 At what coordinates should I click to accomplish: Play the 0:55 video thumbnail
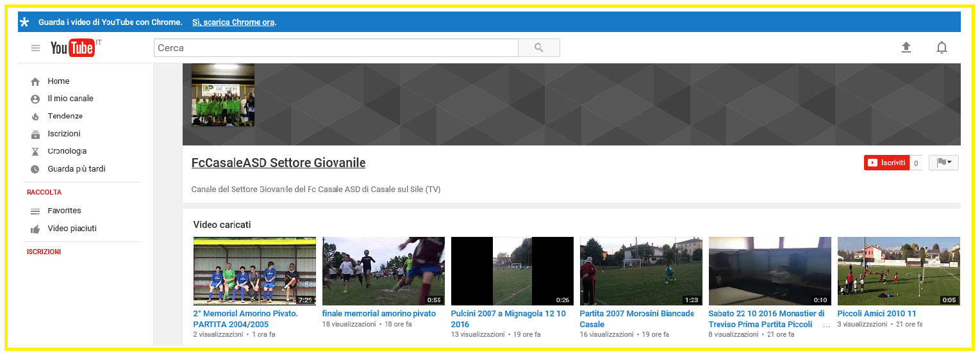pos(383,271)
